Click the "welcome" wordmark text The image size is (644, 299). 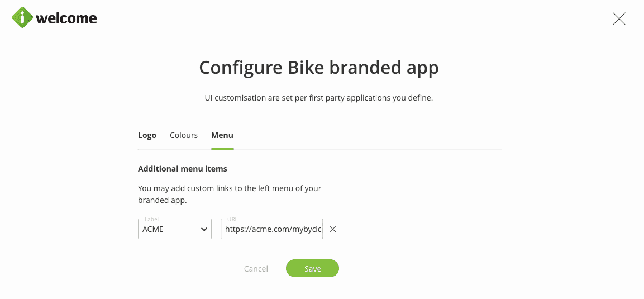coord(66,18)
